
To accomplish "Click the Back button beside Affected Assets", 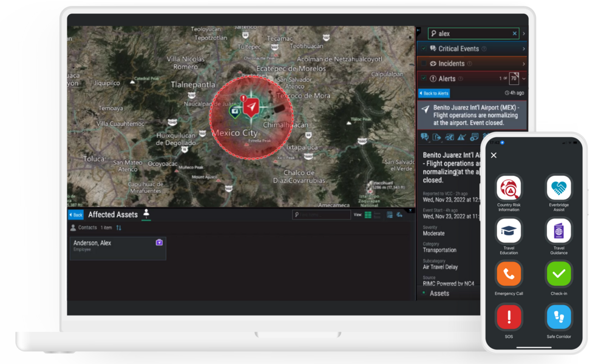I will coord(75,215).
